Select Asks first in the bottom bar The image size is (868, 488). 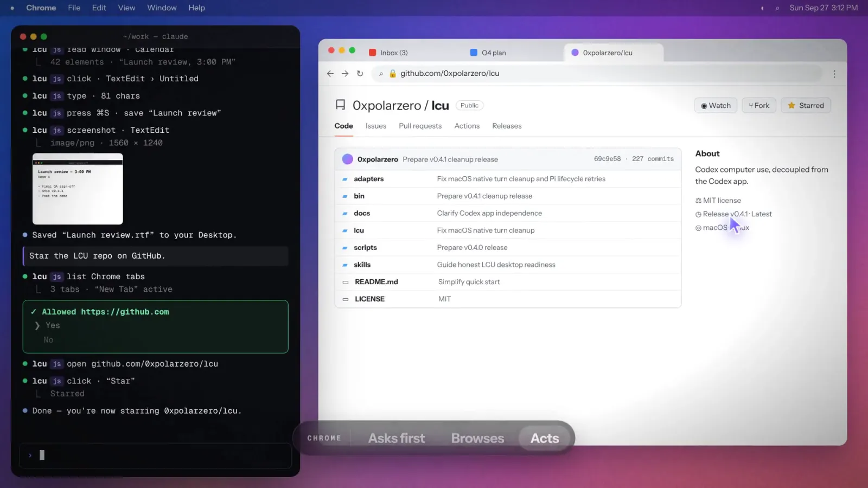(397, 438)
